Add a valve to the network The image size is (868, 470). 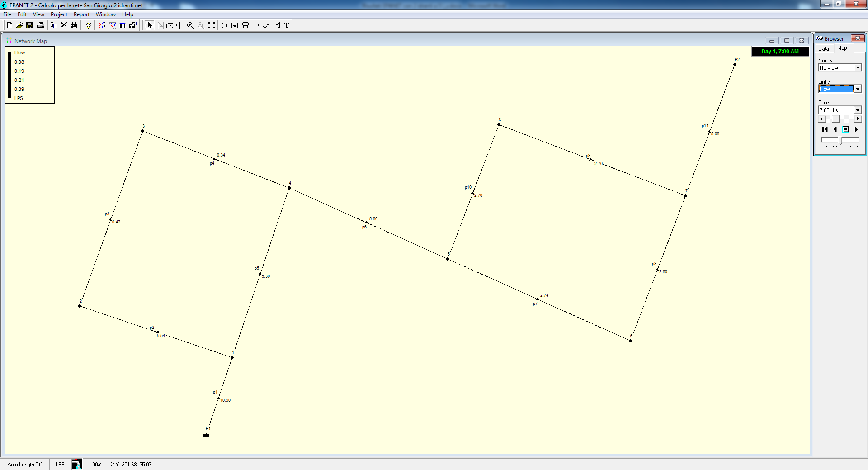(277, 25)
